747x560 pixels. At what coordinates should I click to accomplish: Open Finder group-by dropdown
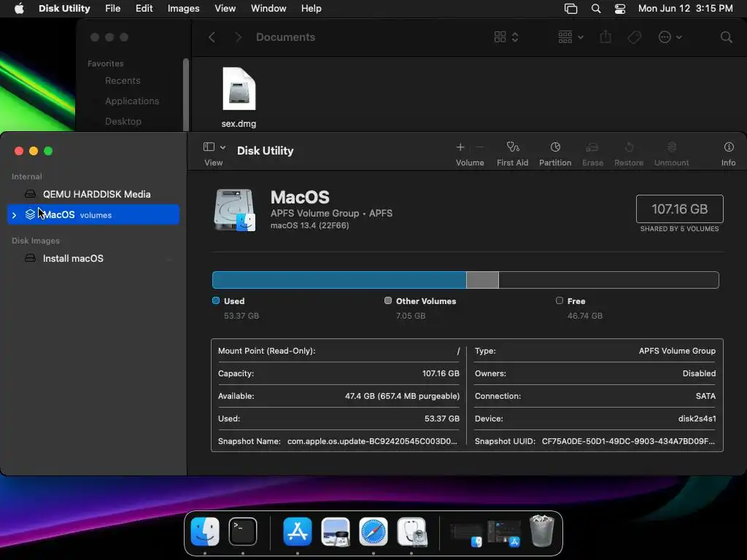coord(570,37)
